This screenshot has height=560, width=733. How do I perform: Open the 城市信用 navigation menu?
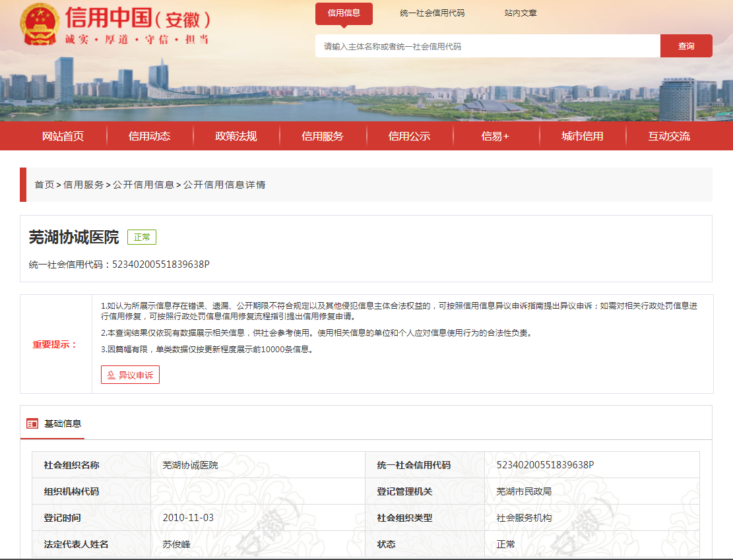pyautogui.click(x=583, y=136)
